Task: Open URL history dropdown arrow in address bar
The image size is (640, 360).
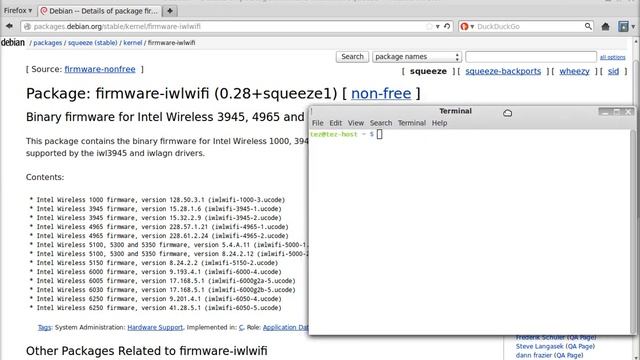Action: click(x=438, y=27)
